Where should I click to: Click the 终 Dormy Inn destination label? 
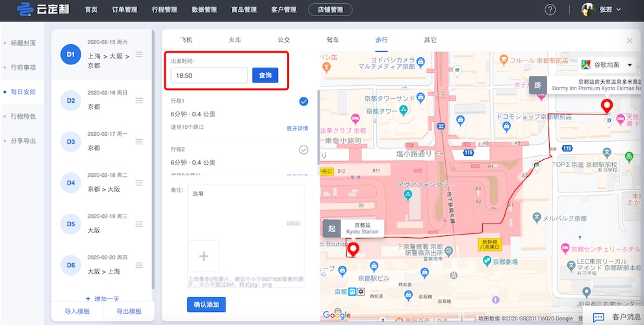(585, 85)
